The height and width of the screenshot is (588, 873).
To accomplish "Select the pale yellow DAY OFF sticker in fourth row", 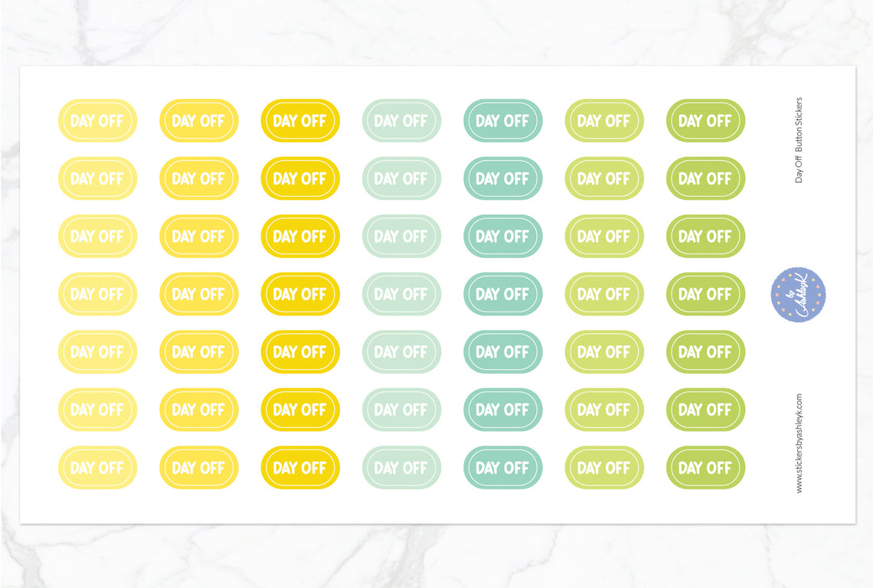I will pyautogui.click(x=97, y=294).
